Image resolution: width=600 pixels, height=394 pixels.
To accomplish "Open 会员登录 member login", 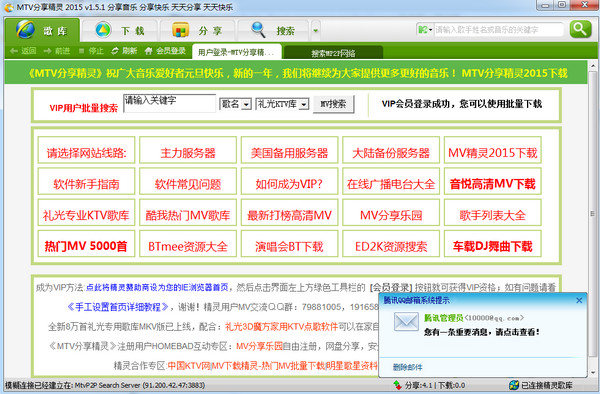I will tap(165, 51).
